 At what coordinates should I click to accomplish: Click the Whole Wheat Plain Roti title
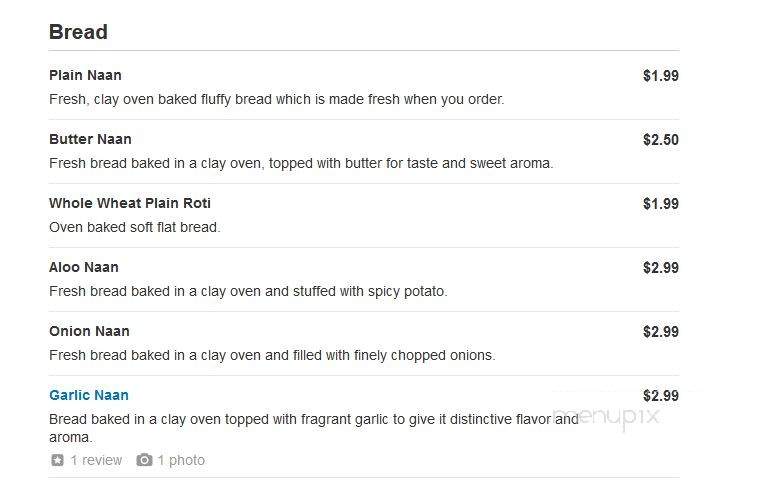click(x=130, y=203)
